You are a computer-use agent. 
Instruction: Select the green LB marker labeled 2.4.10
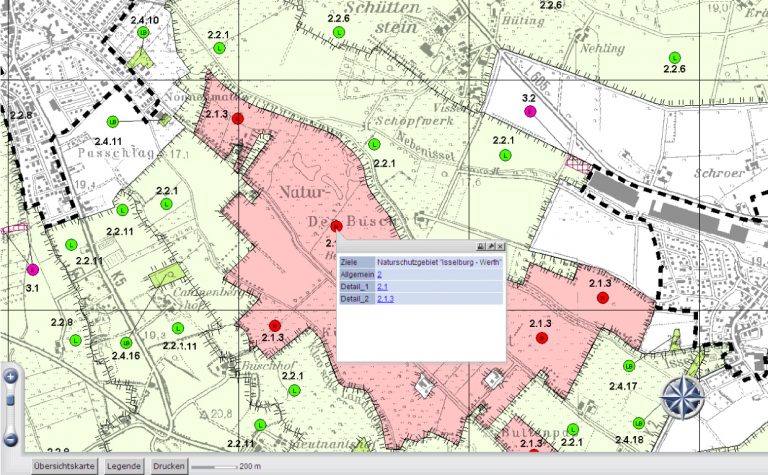tap(143, 33)
